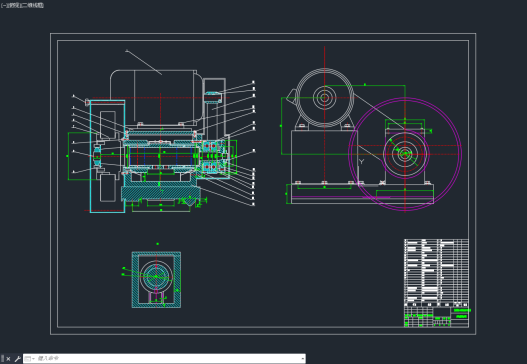Select the title block parts table
The width and height of the screenshot is (527, 364).
click(436, 283)
